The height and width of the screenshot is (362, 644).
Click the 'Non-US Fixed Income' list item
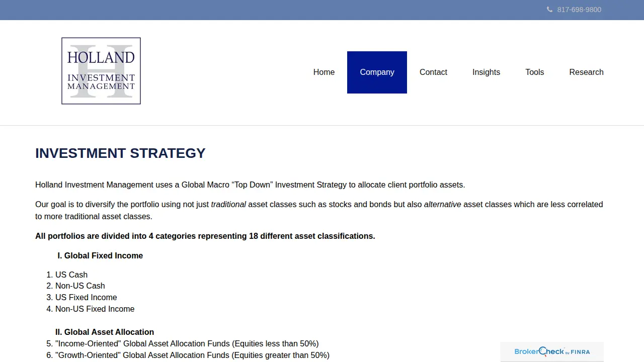coord(95,309)
